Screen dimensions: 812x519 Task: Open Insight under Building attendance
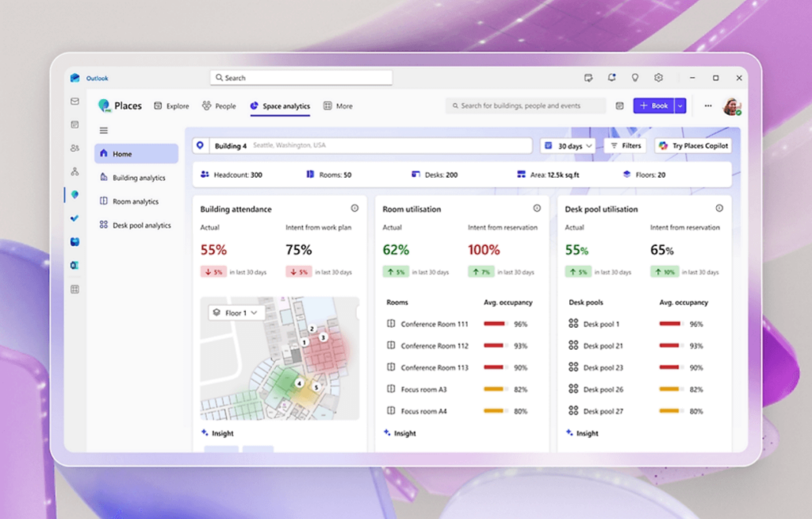(x=217, y=433)
